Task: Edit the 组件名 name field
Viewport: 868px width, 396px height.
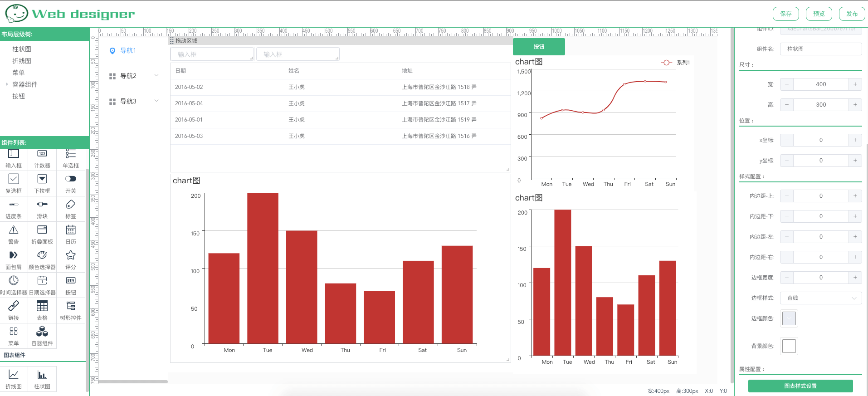Action: (821, 49)
